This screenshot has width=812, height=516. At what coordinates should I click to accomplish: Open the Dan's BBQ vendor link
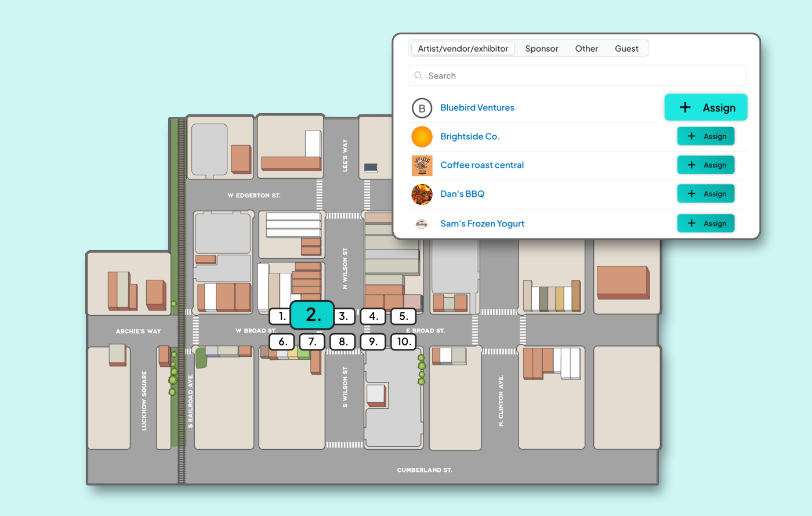pyautogui.click(x=462, y=194)
